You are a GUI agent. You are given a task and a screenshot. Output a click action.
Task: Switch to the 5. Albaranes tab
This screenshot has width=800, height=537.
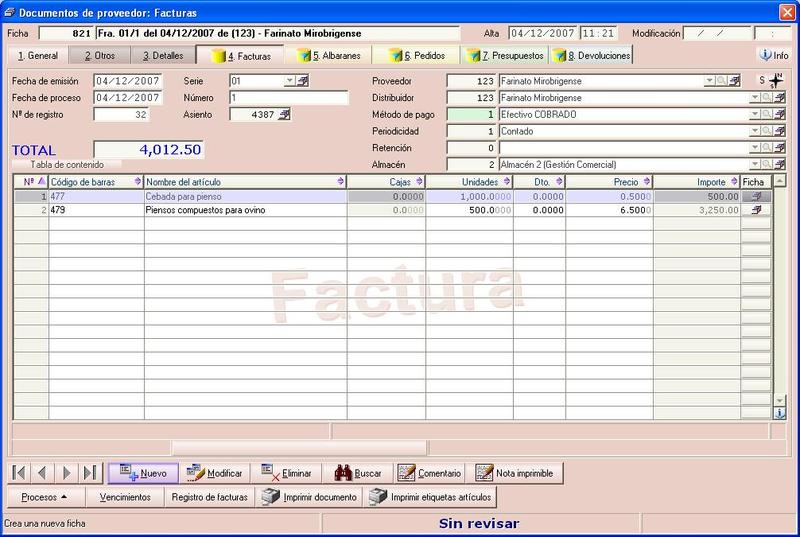[329, 55]
